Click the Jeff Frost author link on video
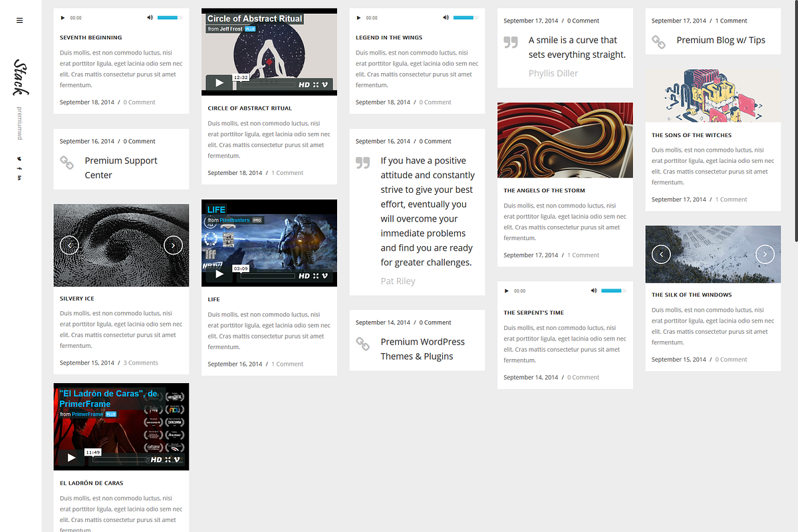Screen dimensions: 798x532 (232, 29)
